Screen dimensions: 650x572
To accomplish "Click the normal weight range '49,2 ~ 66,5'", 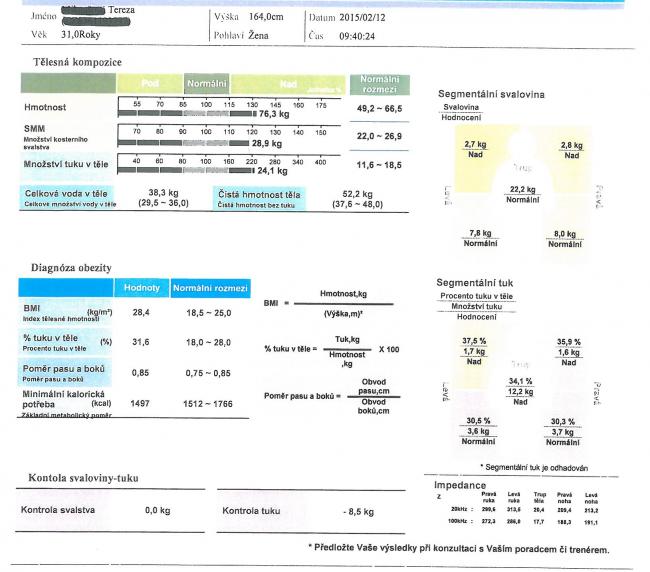I will 379,109.
